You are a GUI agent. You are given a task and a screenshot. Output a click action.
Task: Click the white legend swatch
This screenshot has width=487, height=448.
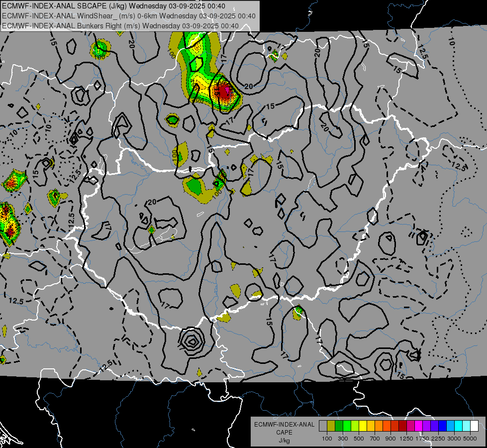[474, 426]
